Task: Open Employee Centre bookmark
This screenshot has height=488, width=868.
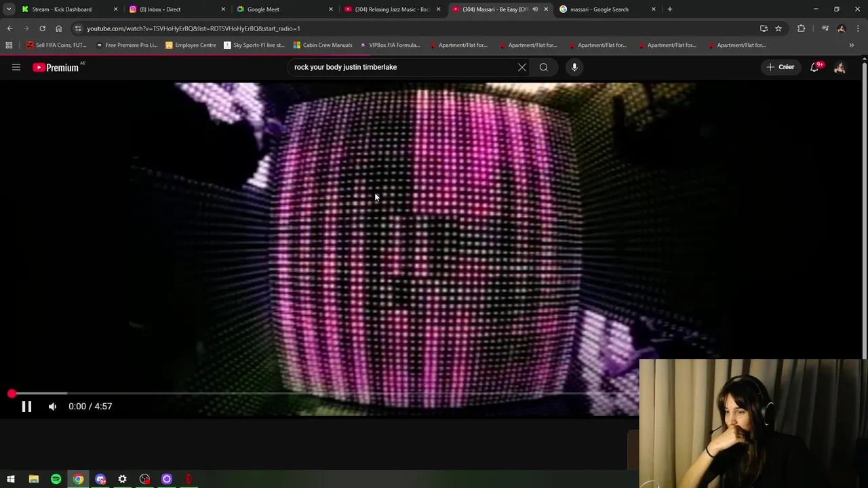Action: [x=191, y=45]
